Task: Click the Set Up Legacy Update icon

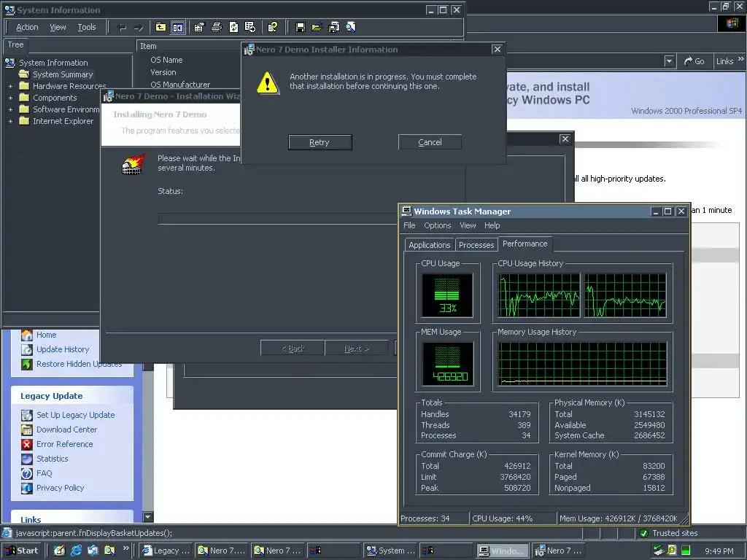Action: (x=27, y=415)
